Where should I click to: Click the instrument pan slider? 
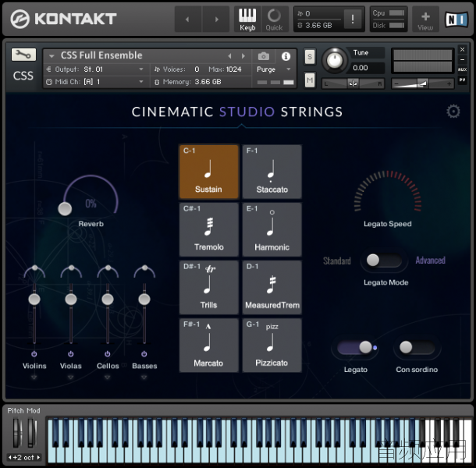(x=353, y=83)
